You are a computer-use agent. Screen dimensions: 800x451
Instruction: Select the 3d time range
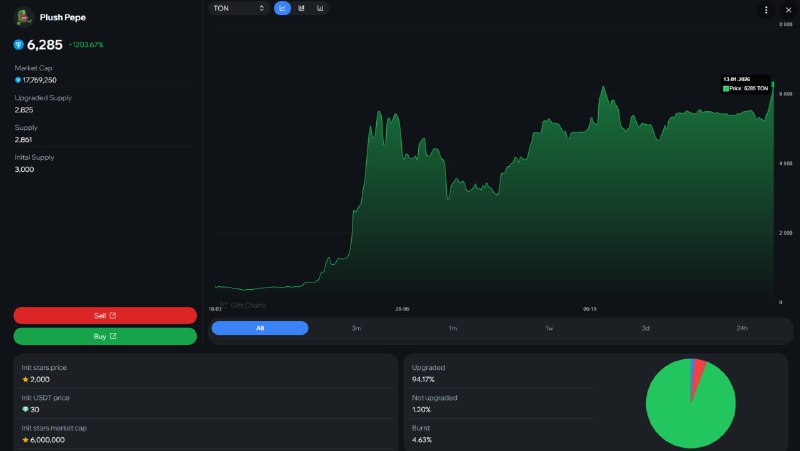pos(645,328)
